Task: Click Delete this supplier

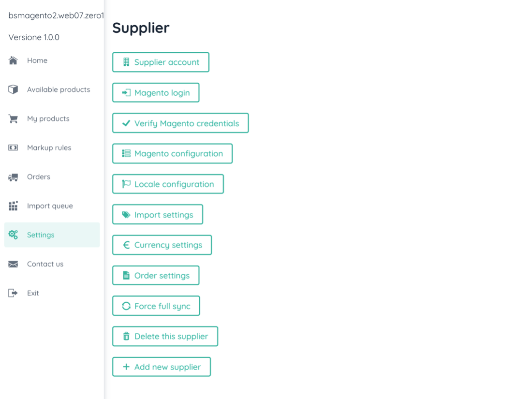Action: tap(165, 337)
